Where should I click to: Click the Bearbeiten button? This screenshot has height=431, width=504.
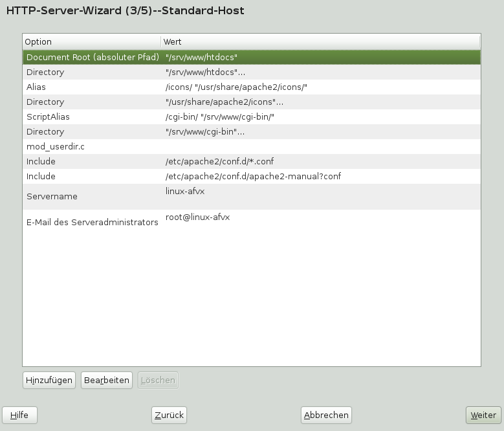pos(106,381)
